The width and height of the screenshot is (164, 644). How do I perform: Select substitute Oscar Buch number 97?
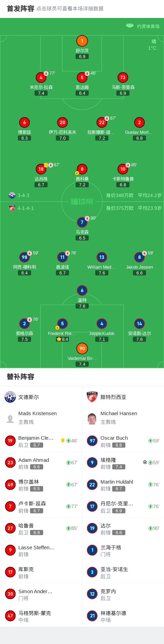(x=92, y=441)
